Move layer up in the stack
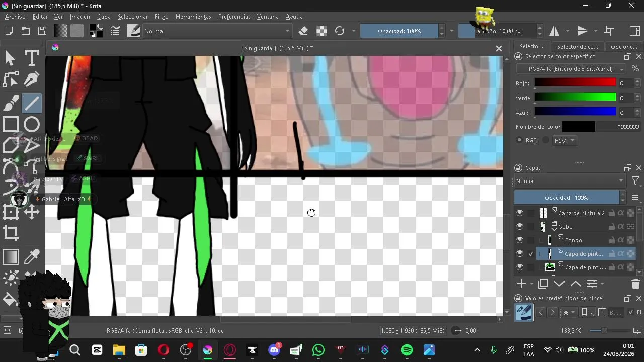The width and height of the screenshot is (644, 362). (x=575, y=284)
